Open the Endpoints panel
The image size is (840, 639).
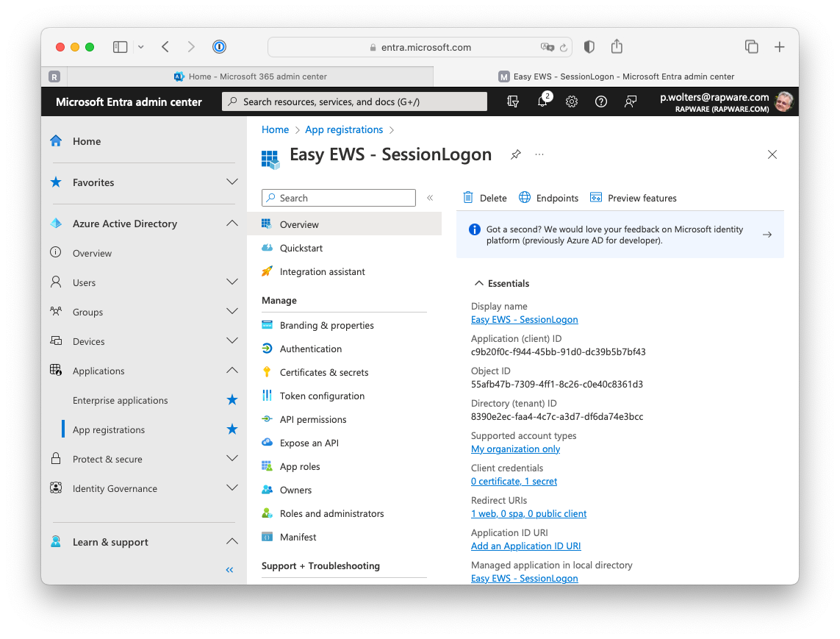[548, 198]
